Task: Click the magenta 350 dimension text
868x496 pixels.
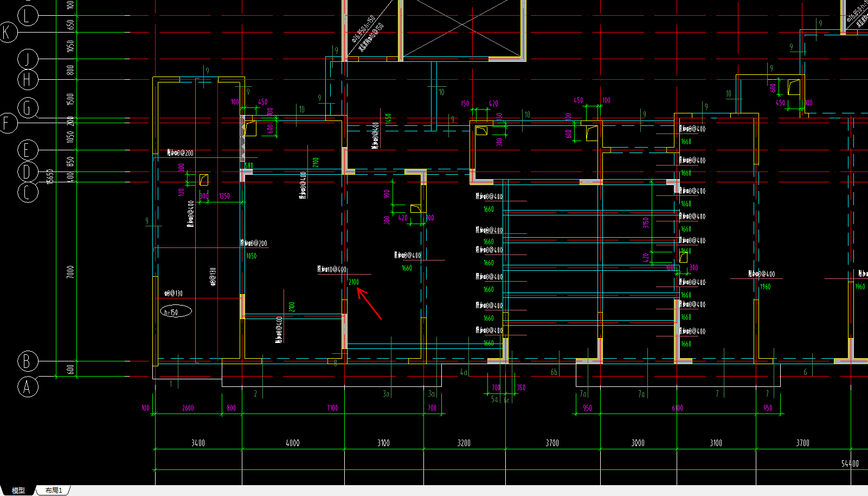Action: pyautogui.click(x=521, y=387)
